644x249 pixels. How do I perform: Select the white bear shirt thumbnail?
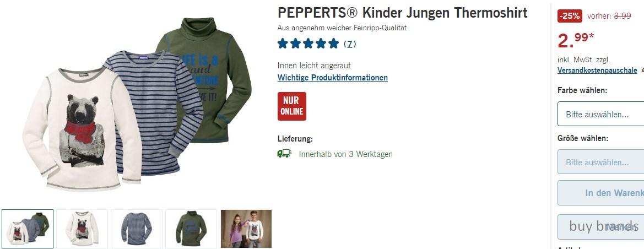82,229
